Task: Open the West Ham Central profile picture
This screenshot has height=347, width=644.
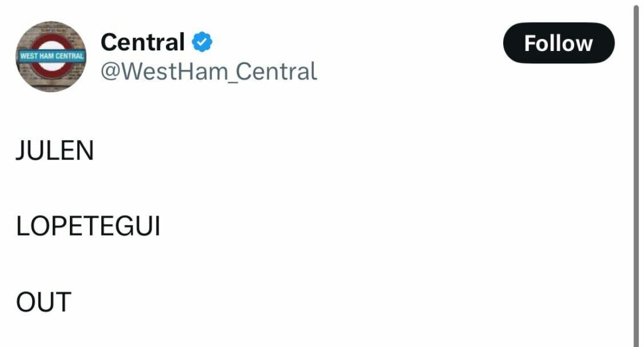Action: tap(52, 56)
